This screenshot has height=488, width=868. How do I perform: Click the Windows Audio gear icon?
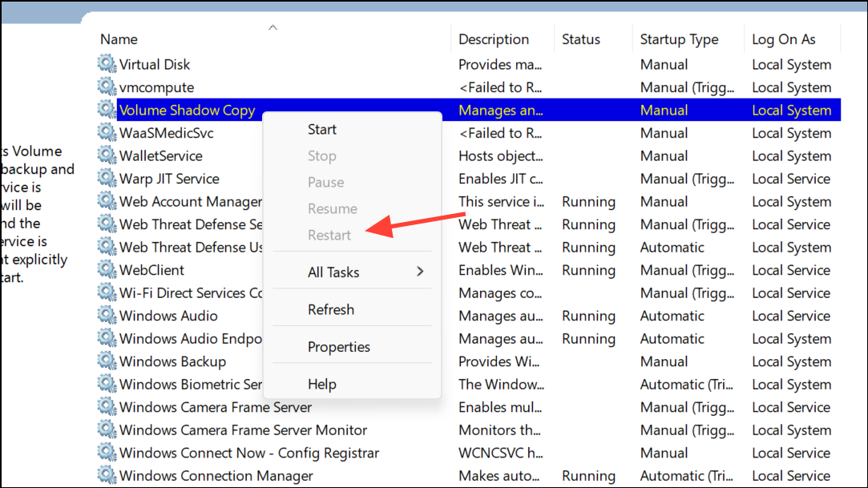(x=107, y=315)
